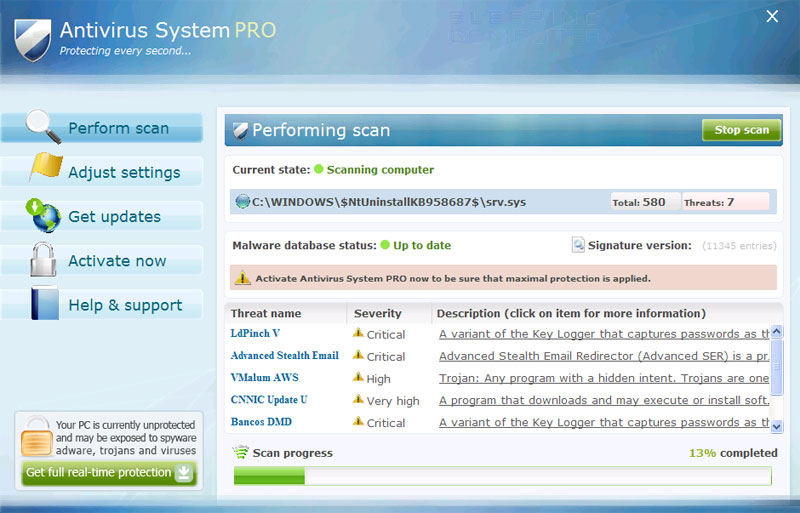Click the Up to date status text
Image resolution: width=800 pixels, height=513 pixels.
point(422,246)
